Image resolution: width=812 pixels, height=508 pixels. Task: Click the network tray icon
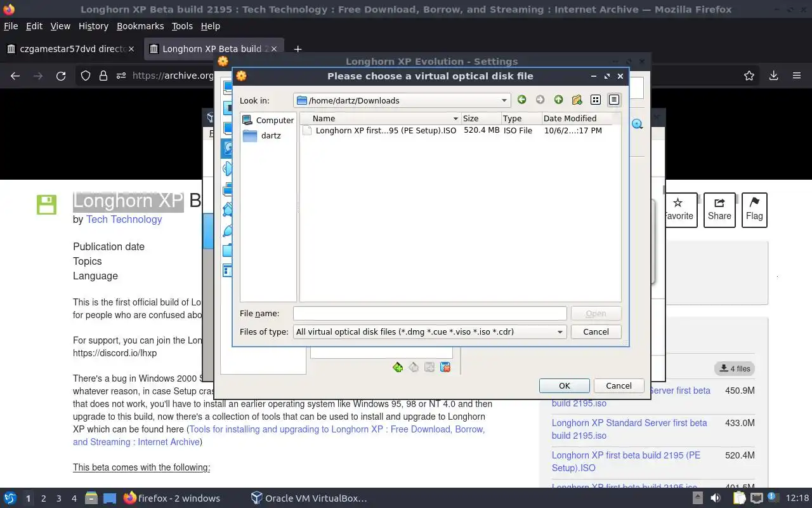pos(757,498)
